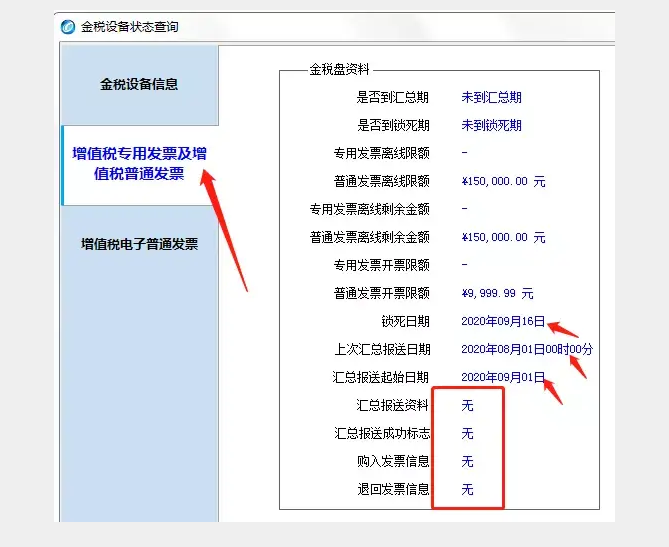This screenshot has height=547, width=669.
Task: Click the 是否到锁死期 label
Action: [x=393, y=125]
